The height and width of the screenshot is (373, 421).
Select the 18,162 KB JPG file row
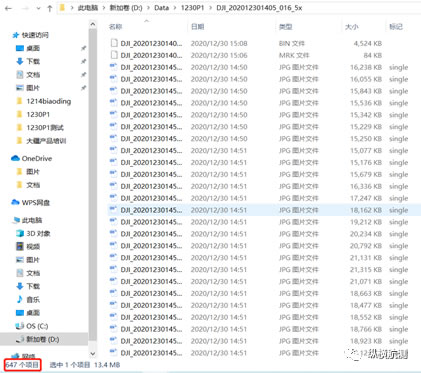pos(259,210)
